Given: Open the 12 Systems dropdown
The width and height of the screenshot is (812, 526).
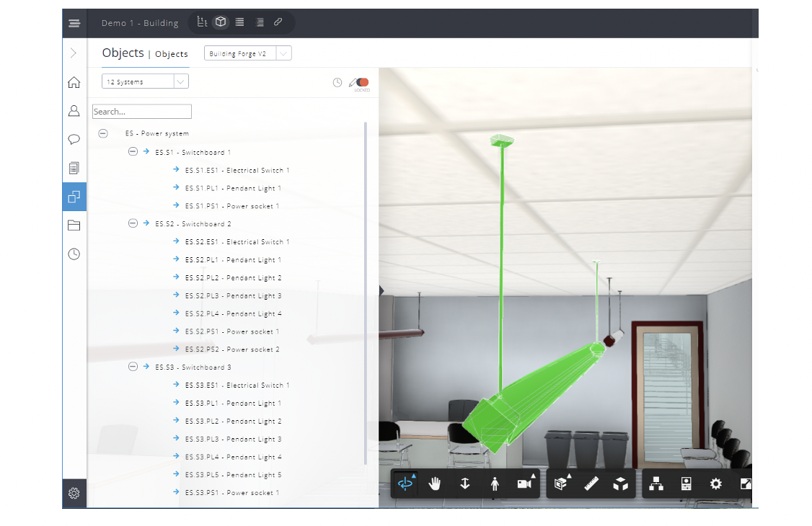Looking at the screenshot, I should click(x=145, y=81).
